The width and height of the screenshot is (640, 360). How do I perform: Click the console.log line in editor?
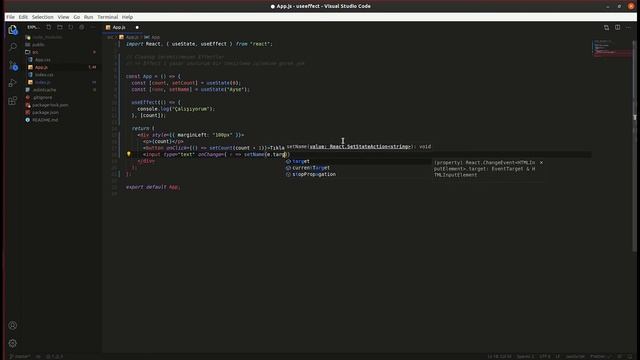(x=176, y=109)
